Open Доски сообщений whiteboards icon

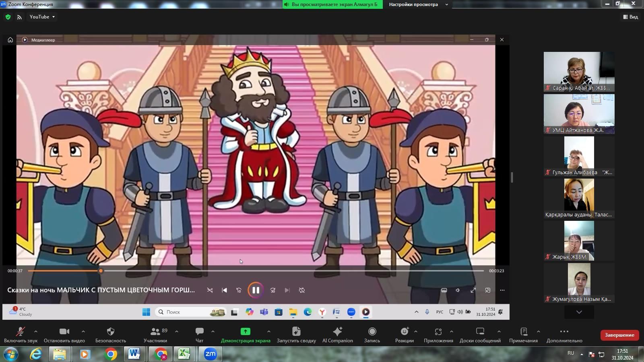tap(480, 331)
